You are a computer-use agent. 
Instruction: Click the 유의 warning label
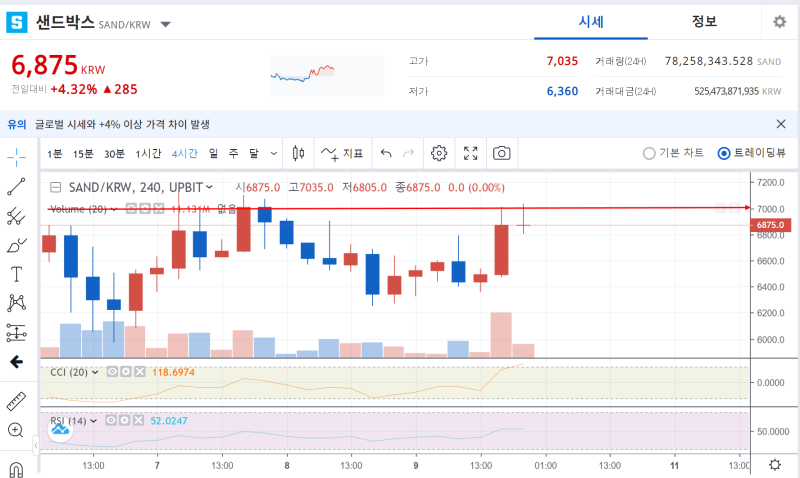[16, 124]
